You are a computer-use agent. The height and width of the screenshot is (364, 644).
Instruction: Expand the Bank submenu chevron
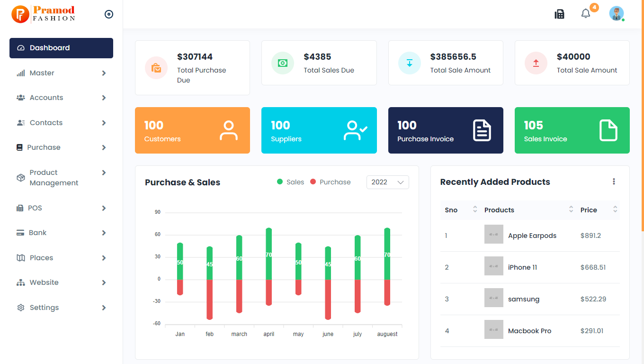(104, 233)
